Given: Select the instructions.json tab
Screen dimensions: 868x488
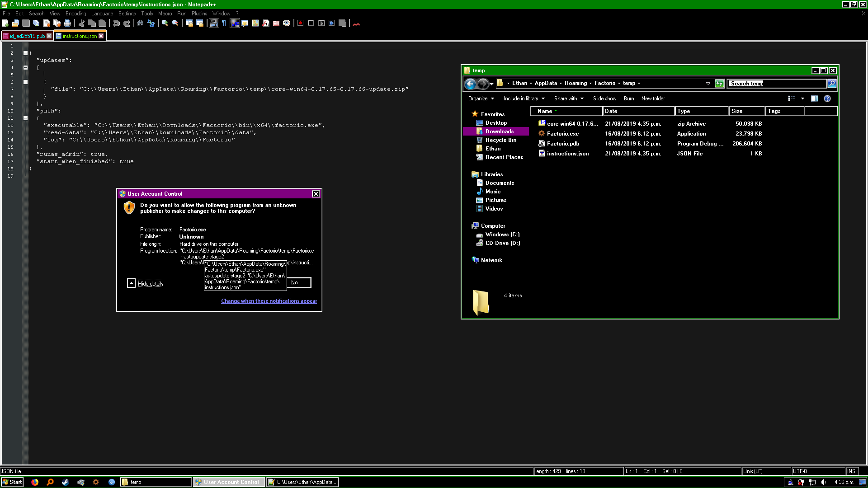Looking at the screenshot, I should coord(80,36).
